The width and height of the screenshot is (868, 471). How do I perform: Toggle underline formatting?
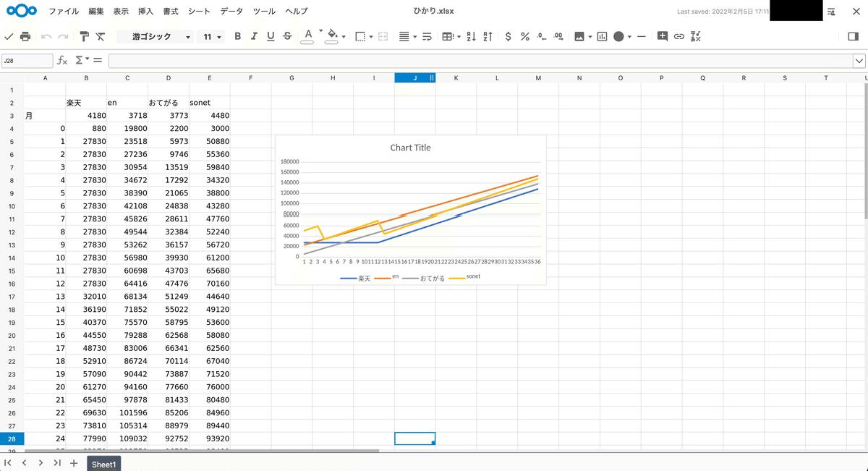pyautogui.click(x=271, y=36)
